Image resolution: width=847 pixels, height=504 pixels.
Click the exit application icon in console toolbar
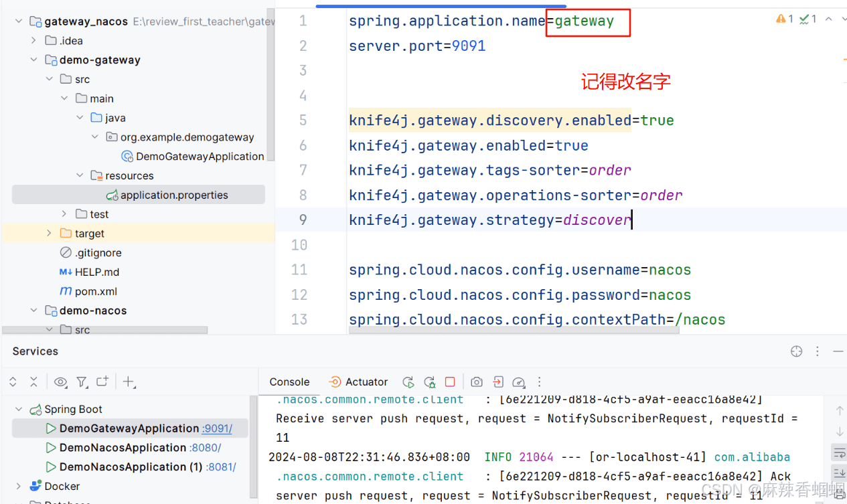coord(497,382)
